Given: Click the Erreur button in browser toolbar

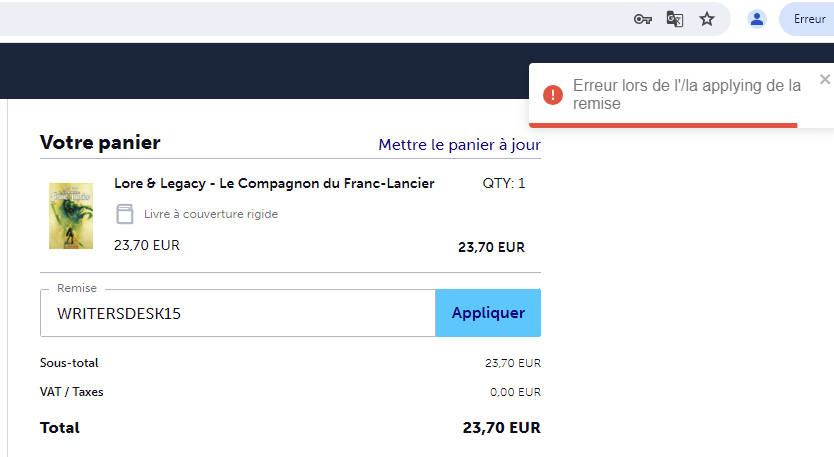Looking at the screenshot, I should (808, 19).
